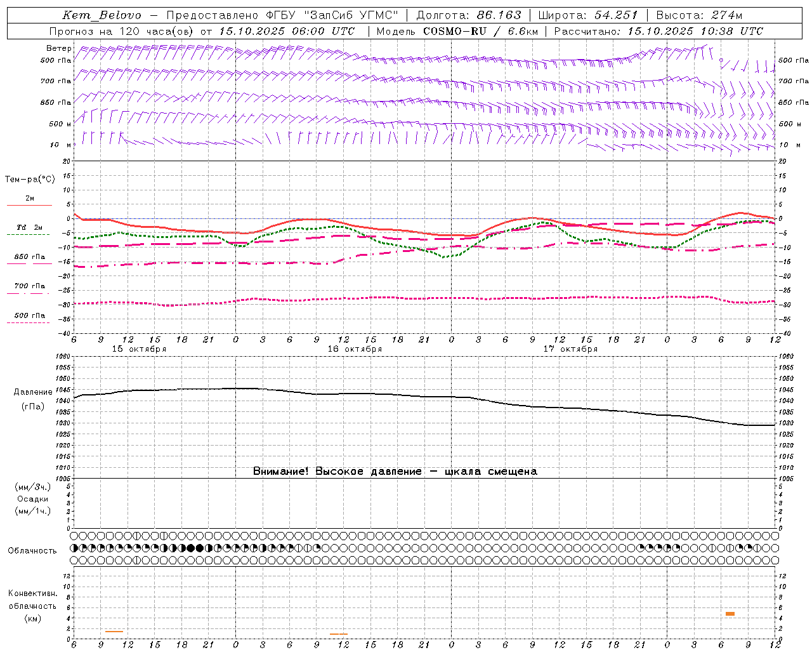Click the model name COSMO-RU / 6.6км
The width and height of the screenshot is (812, 650).
tap(480, 31)
